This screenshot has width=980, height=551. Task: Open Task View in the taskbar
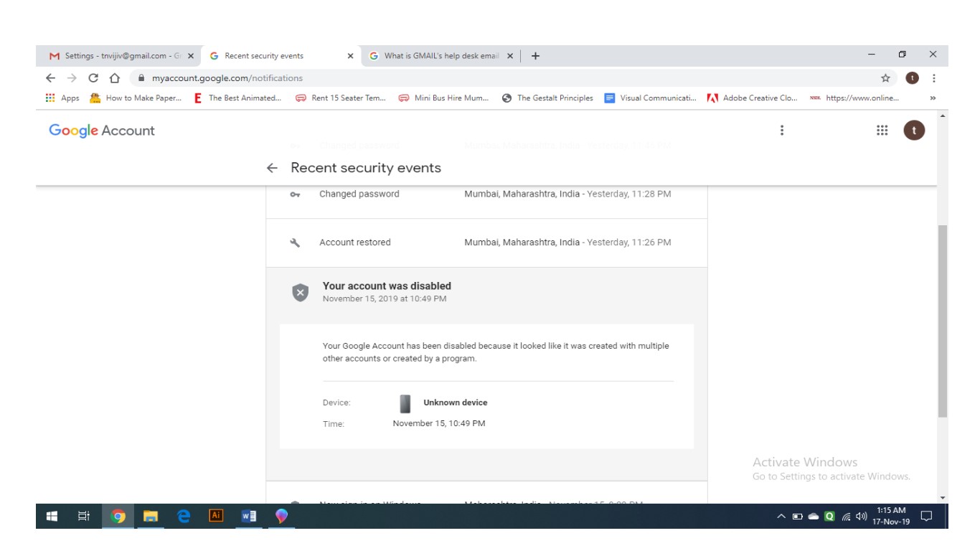(84, 516)
